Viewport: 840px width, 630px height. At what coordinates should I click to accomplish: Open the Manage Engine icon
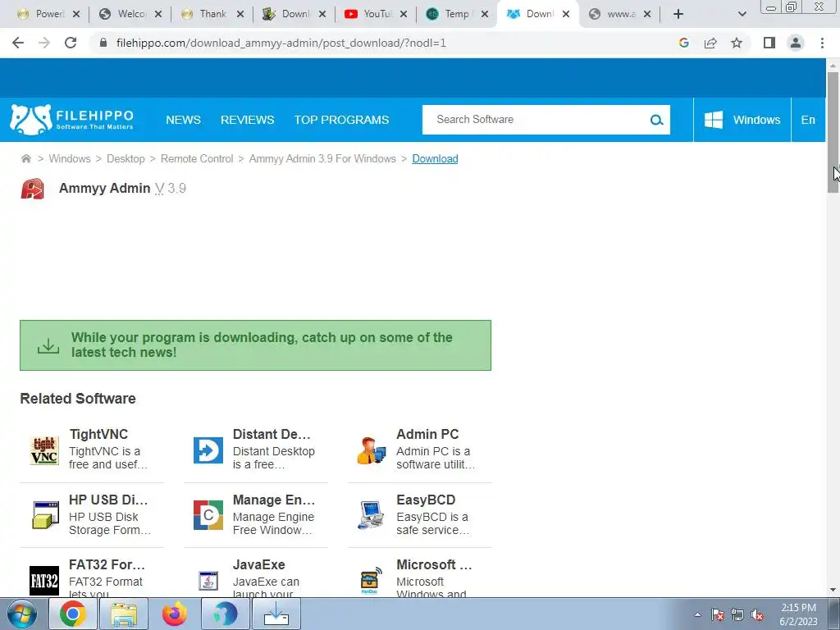pos(208,515)
